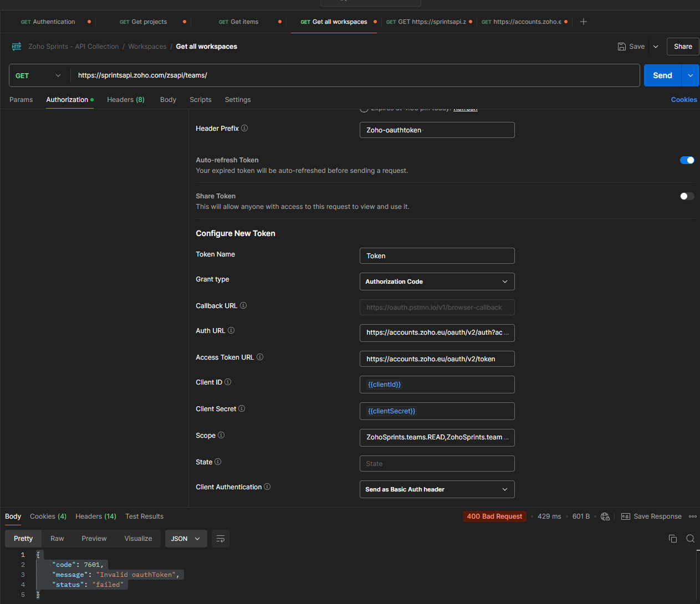The image size is (700, 604).
Task: Click Callback URL info icon
Action: tap(243, 305)
